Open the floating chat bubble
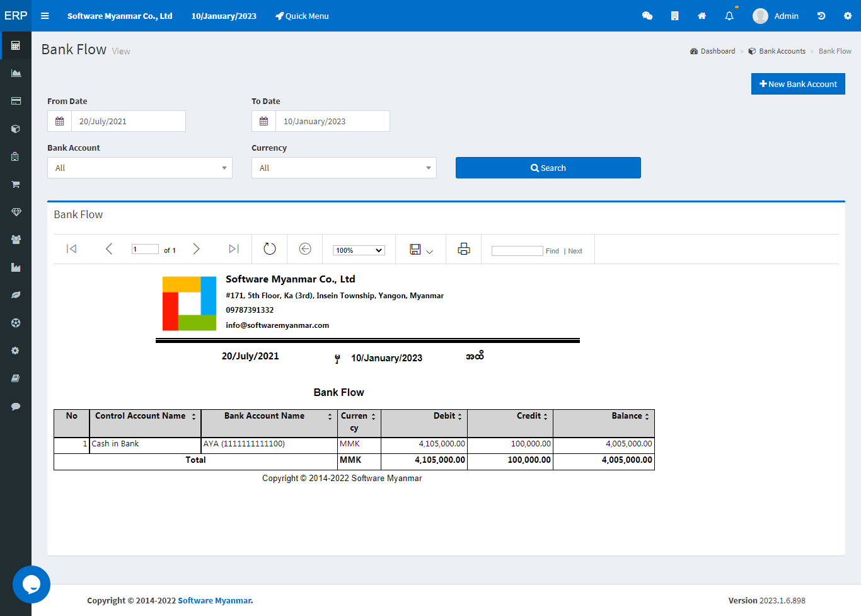This screenshot has height=616, width=861. [32, 584]
